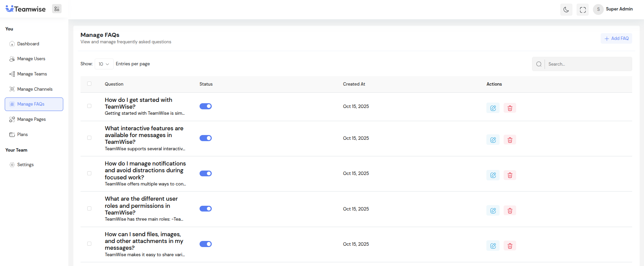The width and height of the screenshot is (644, 266).
Task: Disable status toggle for getting started FAQ
Action: tap(205, 106)
